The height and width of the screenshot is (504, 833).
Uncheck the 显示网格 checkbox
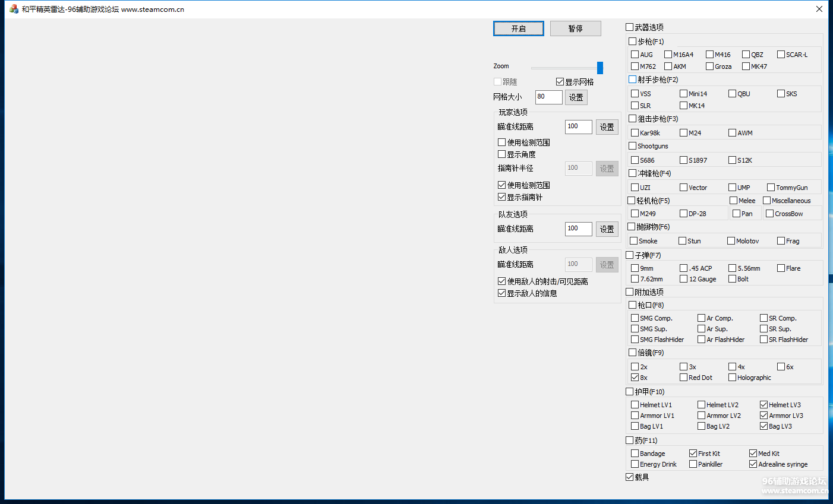(560, 82)
